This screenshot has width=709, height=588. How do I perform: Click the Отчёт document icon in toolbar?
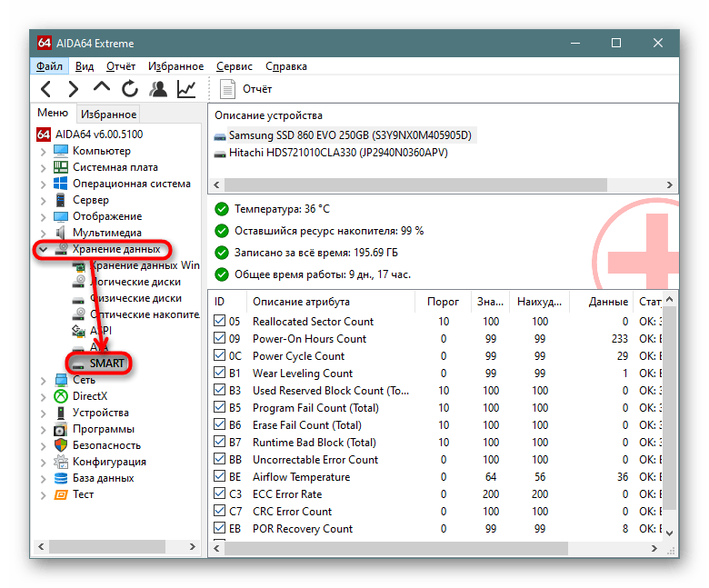(227, 89)
